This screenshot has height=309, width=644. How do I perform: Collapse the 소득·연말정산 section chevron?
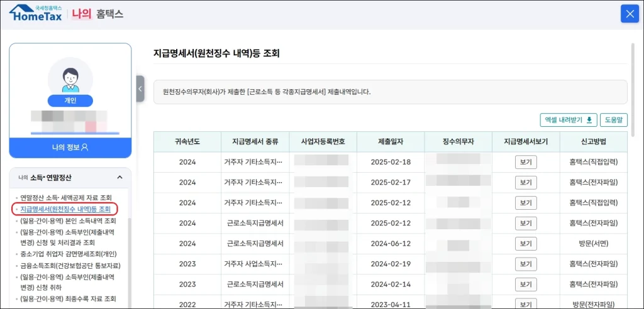tap(119, 178)
